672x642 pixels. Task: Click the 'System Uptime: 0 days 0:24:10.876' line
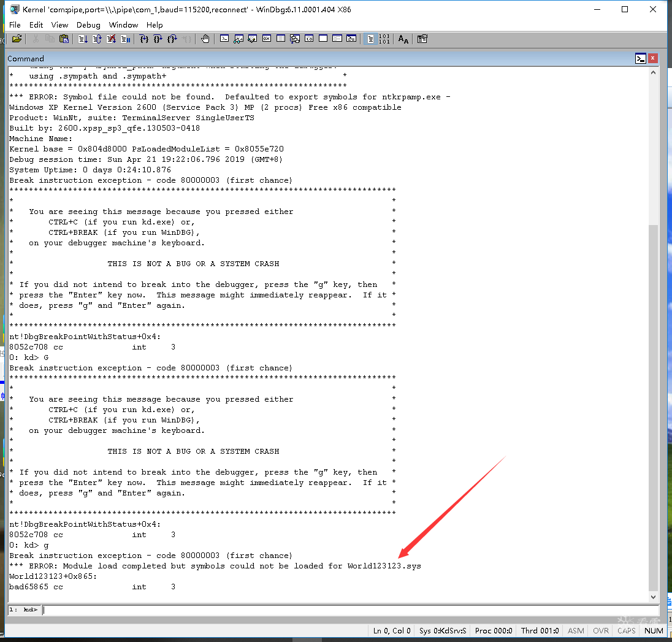click(90, 170)
